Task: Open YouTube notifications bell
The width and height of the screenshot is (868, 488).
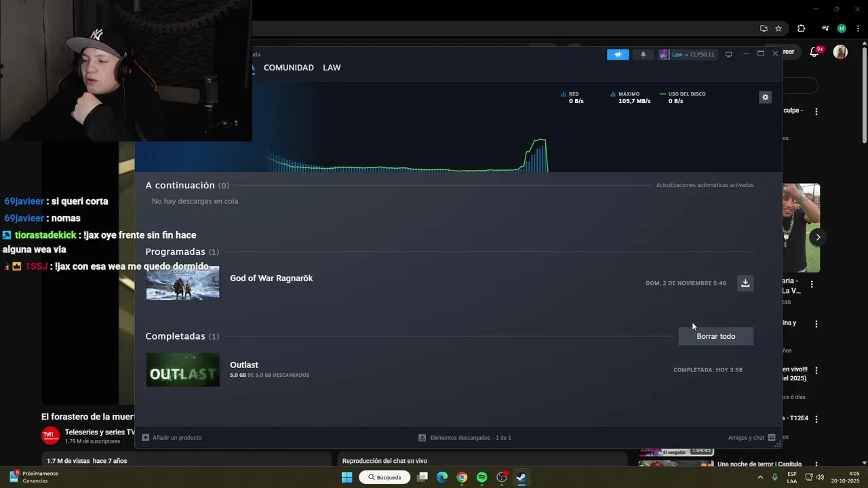Action: click(815, 52)
